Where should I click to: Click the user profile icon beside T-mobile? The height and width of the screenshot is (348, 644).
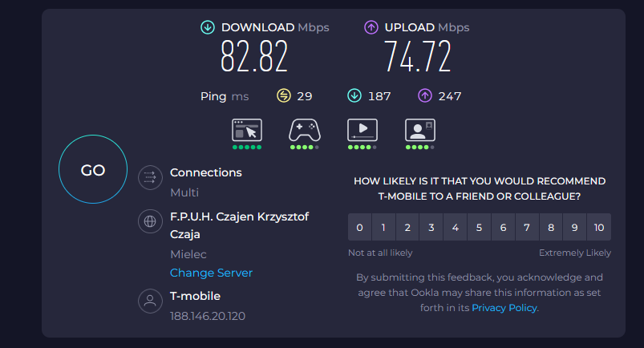[x=150, y=301]
